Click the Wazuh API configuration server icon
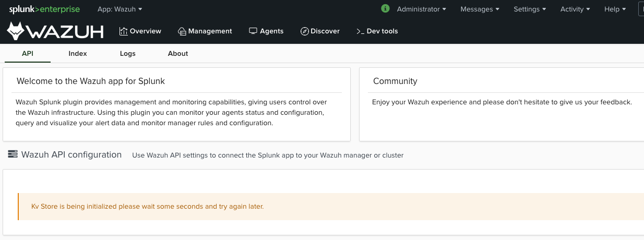644x240 pixels. pyautogui.click(x=13, y=154)
